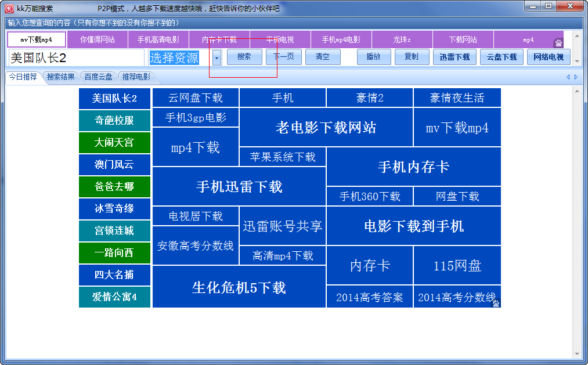Viewport: 588px width, 365px height.
Task: Select the 内存卡下载 purple tag
Action: pyautogui.click(x=219, y=39)
